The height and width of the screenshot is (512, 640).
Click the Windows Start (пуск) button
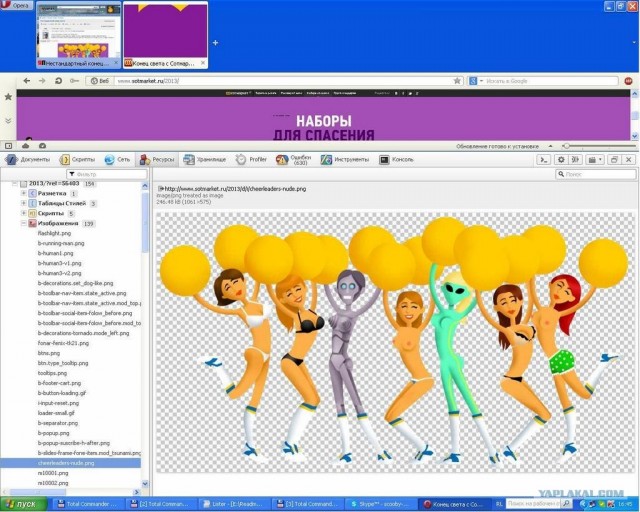[x=22, y=504]
